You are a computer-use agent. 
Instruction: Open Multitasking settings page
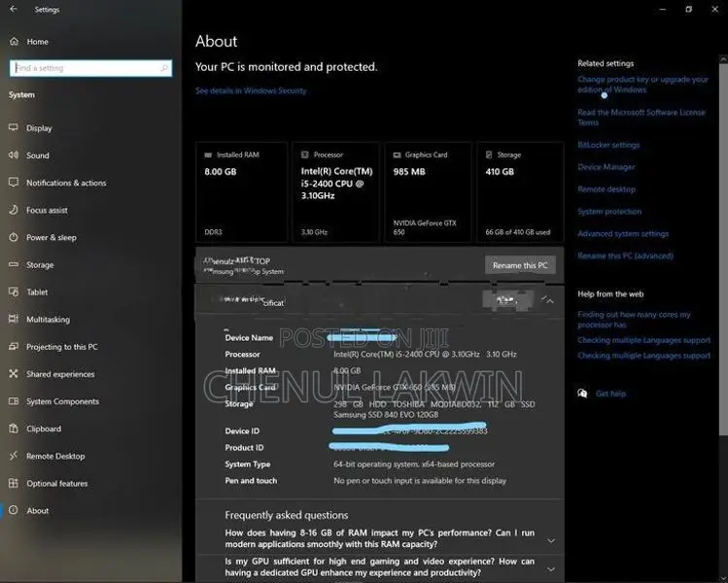48,320
